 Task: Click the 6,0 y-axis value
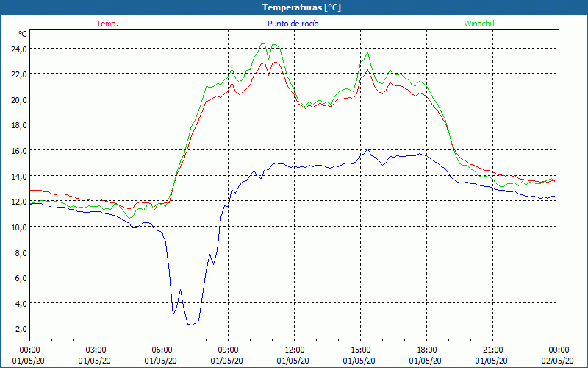[21, 278]
